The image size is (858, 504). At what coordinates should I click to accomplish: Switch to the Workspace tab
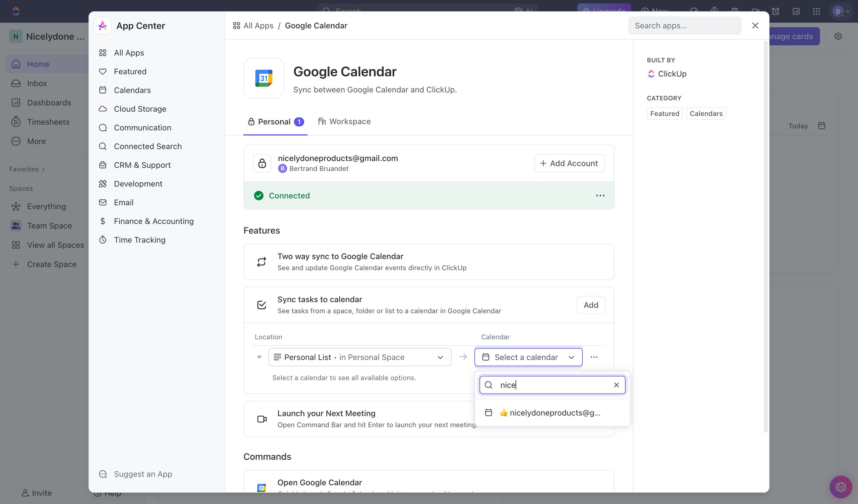click(x=344, y=122)
